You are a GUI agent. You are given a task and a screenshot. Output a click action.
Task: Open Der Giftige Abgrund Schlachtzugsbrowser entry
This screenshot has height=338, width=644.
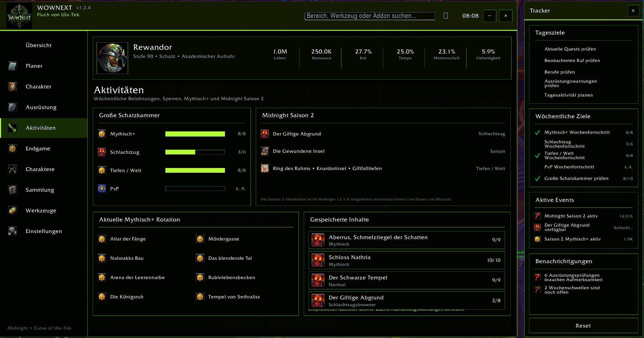tap(407, 301)
